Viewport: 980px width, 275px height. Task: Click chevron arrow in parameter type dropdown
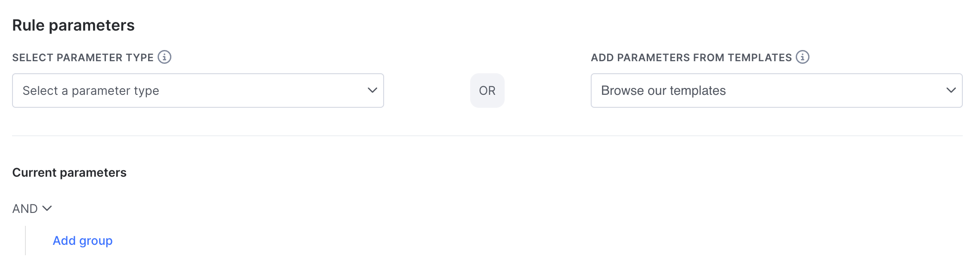[372, 91]
